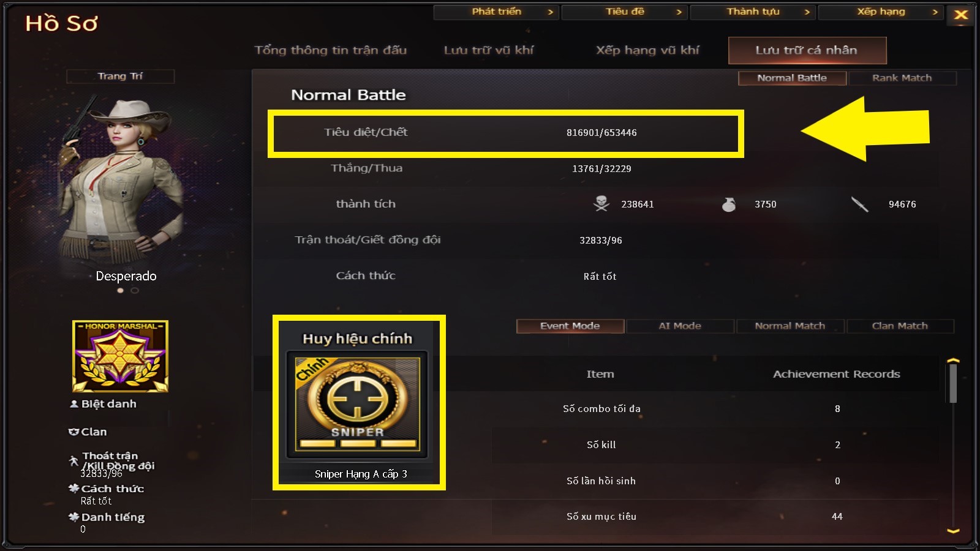Screen dimensions: 980x551
Task: Open the Xếp hạng dropdown menu
Action: (x=881, y=12)
